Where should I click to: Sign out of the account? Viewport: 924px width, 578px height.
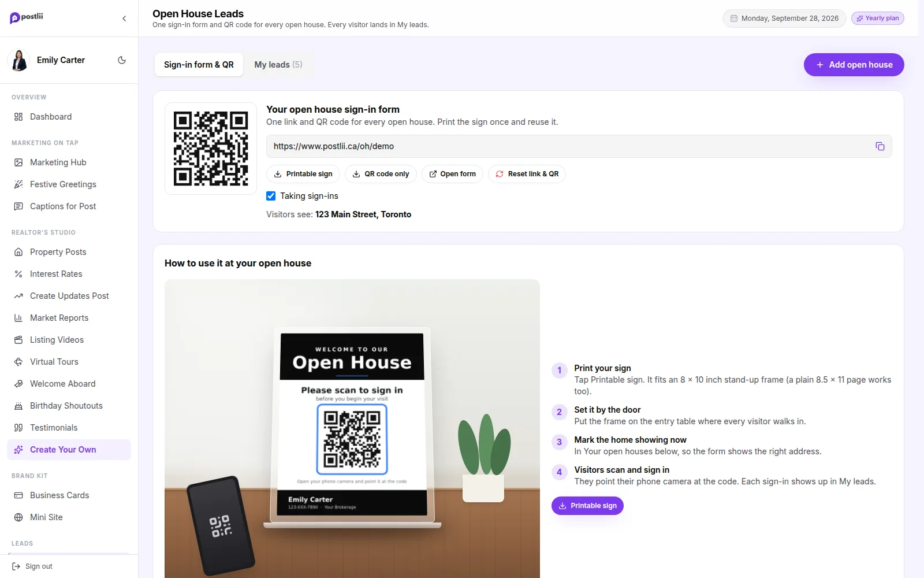tap(32, 566)
